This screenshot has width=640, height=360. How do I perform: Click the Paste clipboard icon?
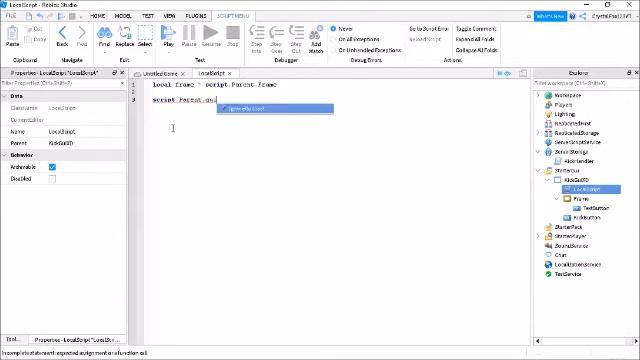pyautogui.click(x=12, y=33)
